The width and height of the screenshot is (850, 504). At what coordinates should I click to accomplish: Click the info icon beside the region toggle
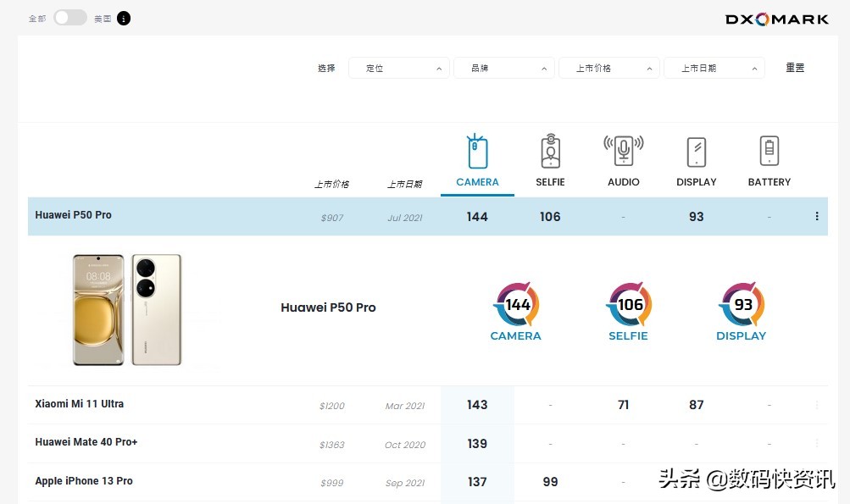pos(123,18)
